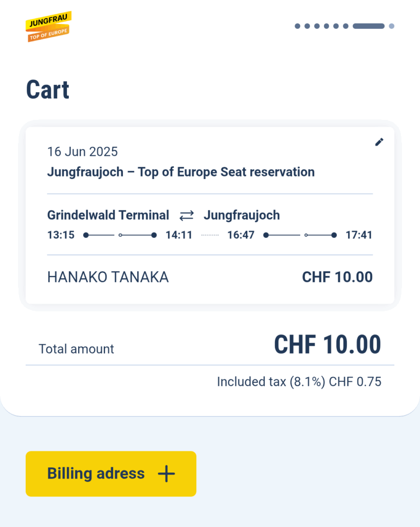Click the plus icon in Billing adress button
The image size is (420, 527).
(167, 474)
